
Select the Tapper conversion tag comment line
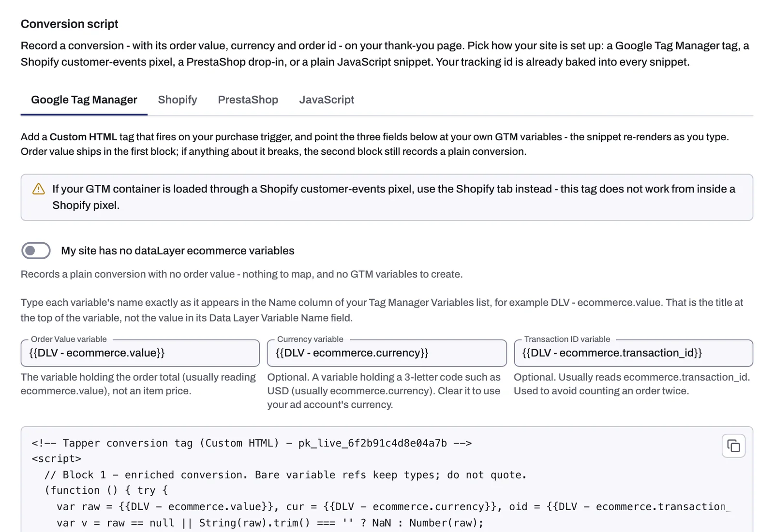[x=252, y=443]
